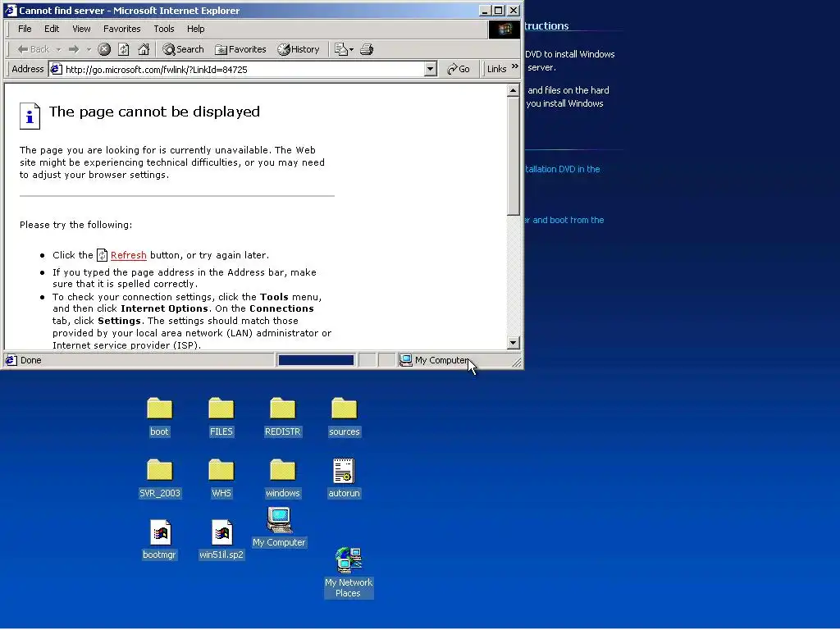
Task: Expand the Forward button history dropdown
Action: pyautogui.click(x=89, y=50)
